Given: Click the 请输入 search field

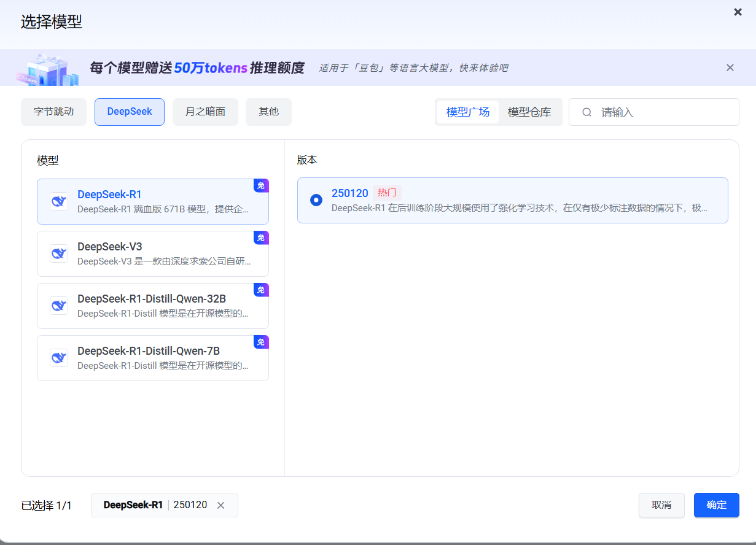Looking at the screenshot, I should [654, 112].
